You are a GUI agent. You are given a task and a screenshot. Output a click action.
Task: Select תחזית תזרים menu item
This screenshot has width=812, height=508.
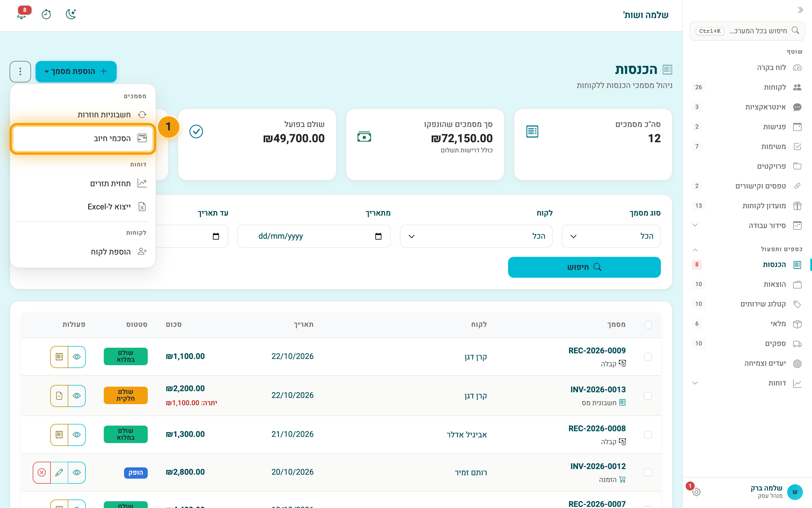pyautogui.click(x=83, y=183)
